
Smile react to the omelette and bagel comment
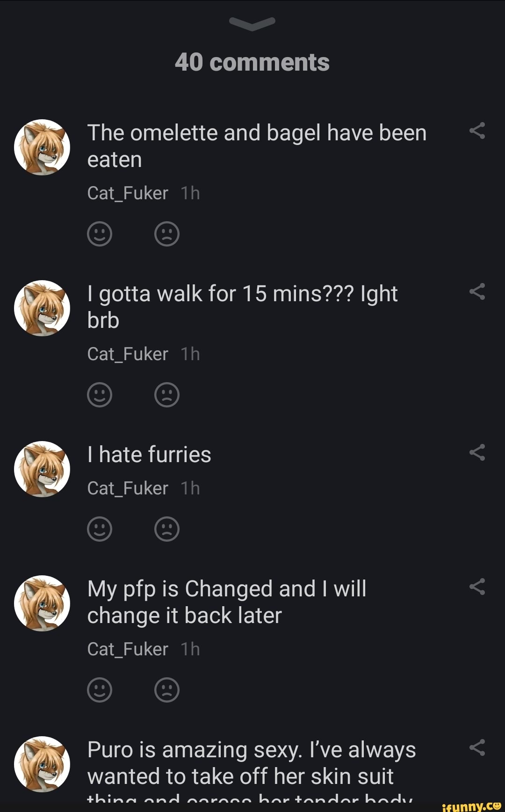pos(100,234)
